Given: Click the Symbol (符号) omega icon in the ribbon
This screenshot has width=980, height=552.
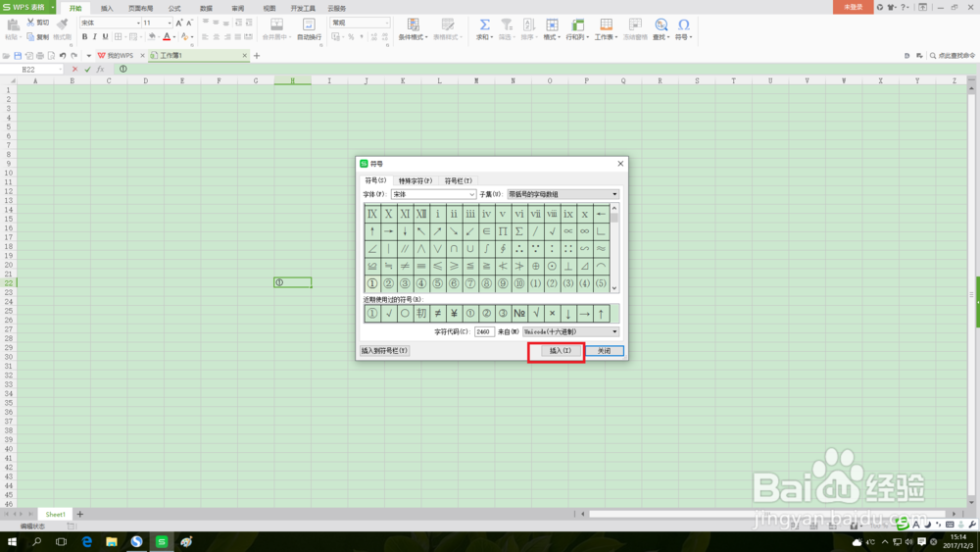Looking at the screenshot, I should click(x=684, y=25).
